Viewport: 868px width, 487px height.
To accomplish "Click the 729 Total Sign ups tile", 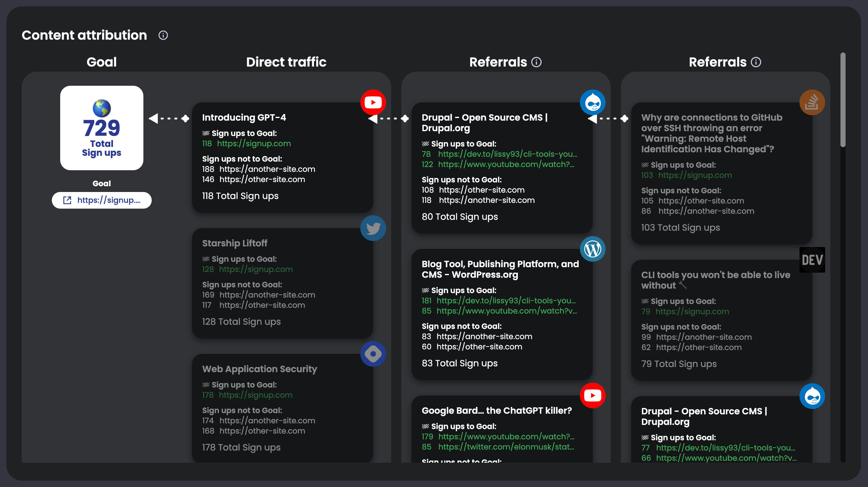I will pos(102,128).
